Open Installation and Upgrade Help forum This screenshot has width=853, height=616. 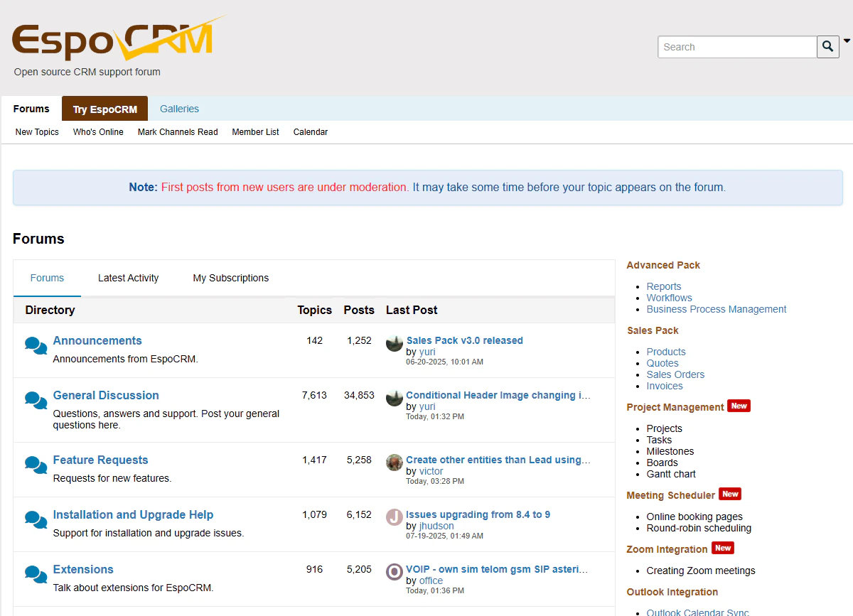coord(133,514)
